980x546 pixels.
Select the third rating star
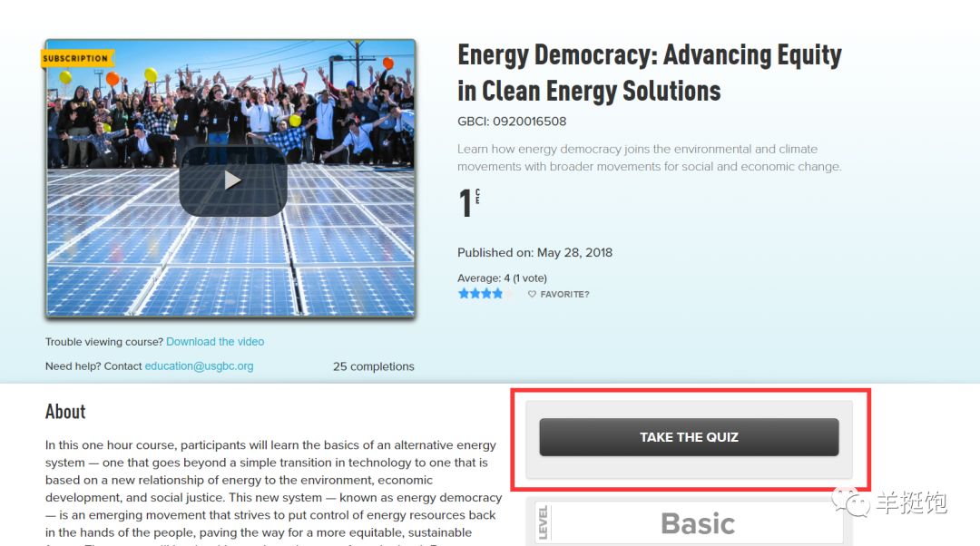click(487, 294)
